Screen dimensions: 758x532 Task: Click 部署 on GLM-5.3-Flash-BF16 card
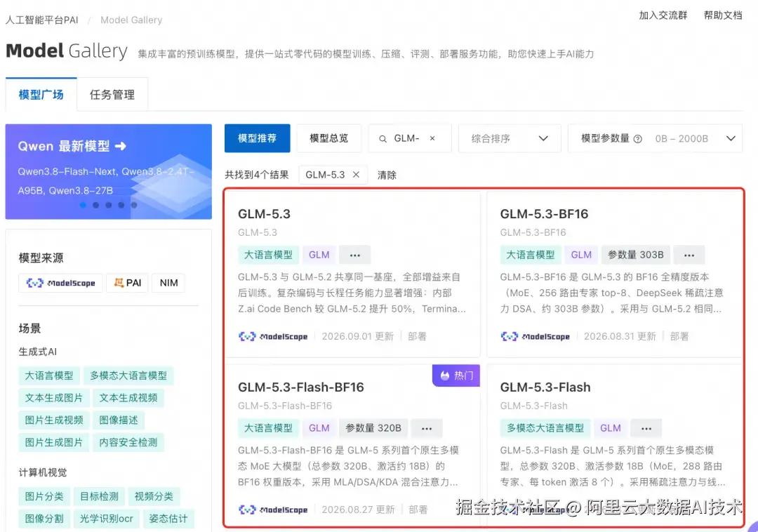[418, 510]
